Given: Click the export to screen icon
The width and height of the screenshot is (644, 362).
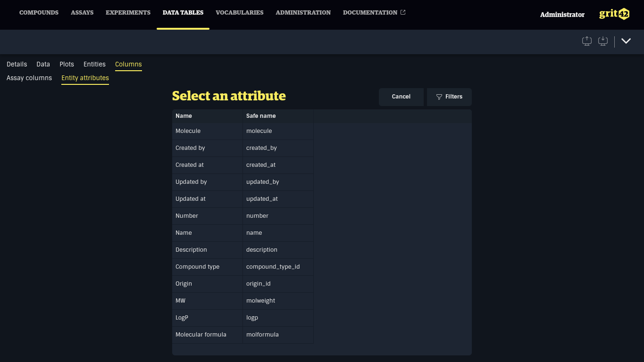Looking at the screenshot, I should 586,41.
